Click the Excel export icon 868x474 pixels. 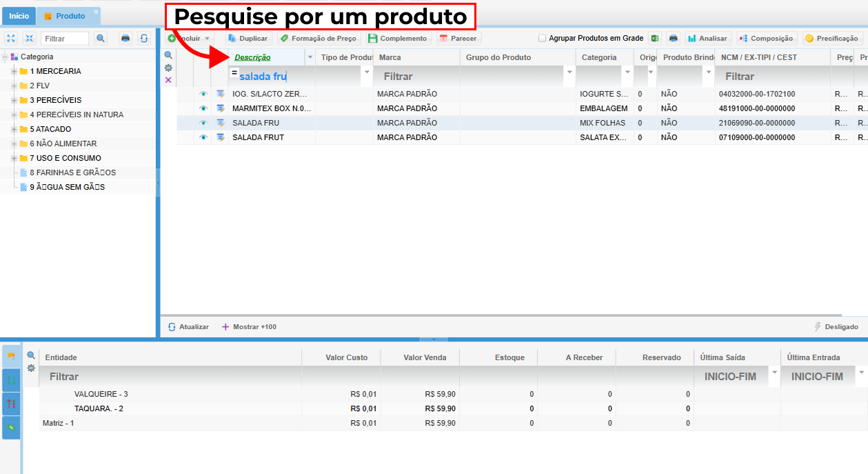654,39
